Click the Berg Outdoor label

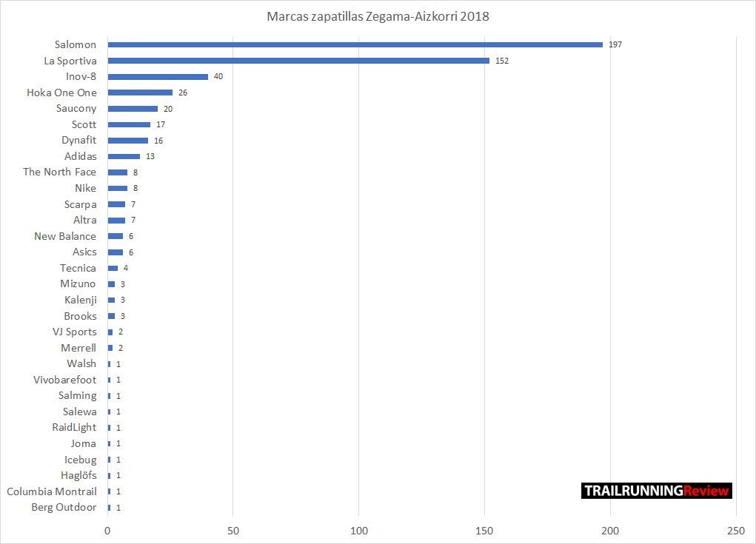click(64, 508)
